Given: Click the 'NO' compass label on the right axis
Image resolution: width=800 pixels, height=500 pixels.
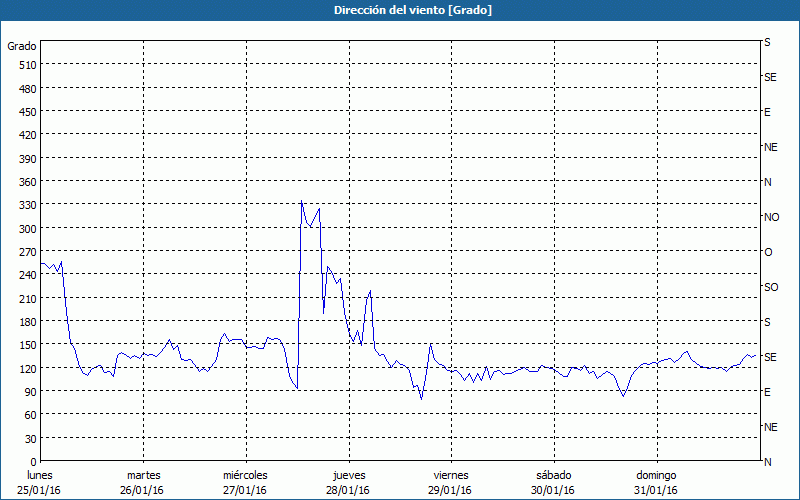Looking at the screenshot, I should pyautogui.click(x=771, y=217).
